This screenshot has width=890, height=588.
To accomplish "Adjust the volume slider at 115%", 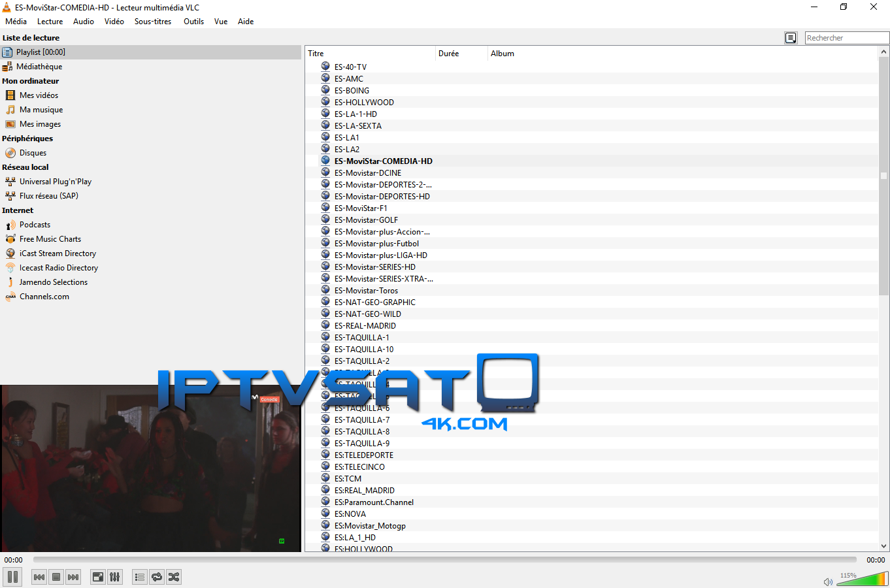I will tap(863, 579).
